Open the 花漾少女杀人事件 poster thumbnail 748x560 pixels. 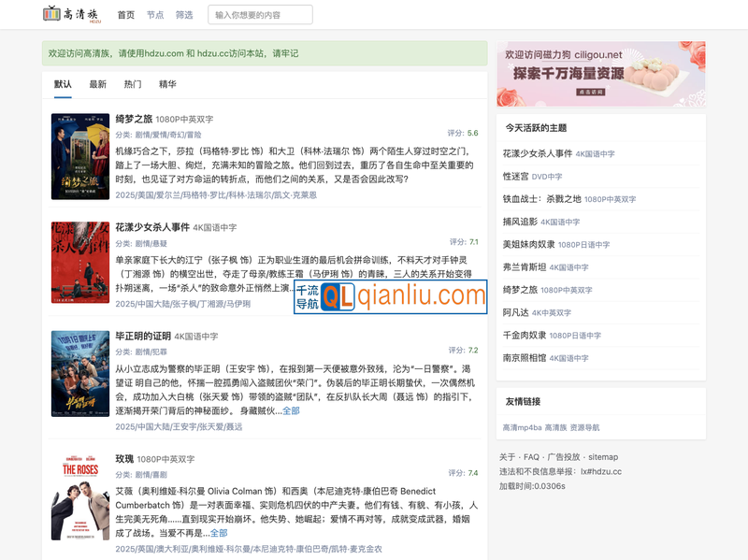(80, 264)
